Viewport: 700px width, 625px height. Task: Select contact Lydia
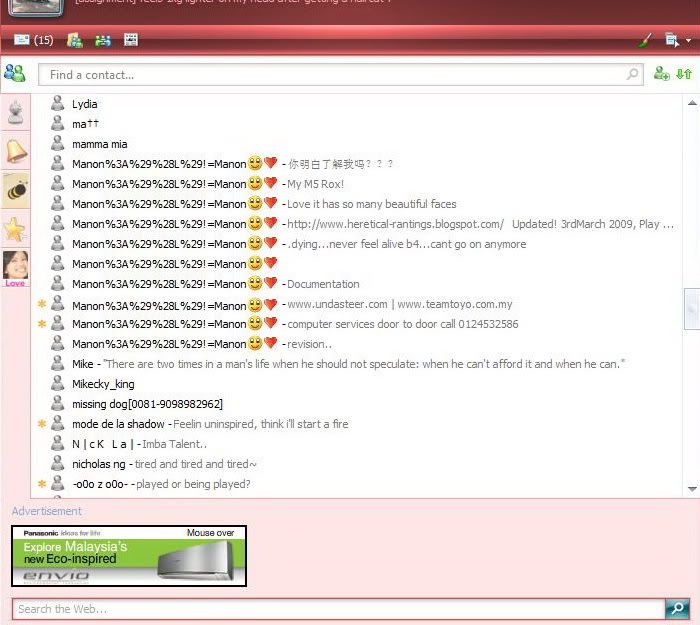click(x=84, y=104)
